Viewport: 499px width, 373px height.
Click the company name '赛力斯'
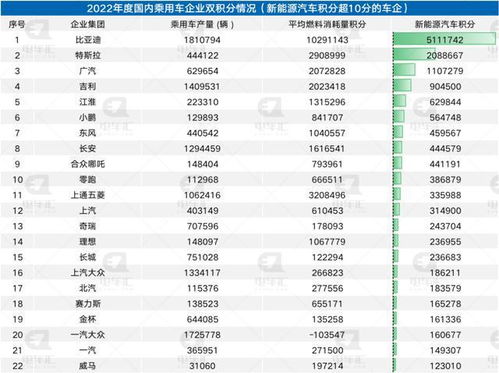[x=88, y=304]
